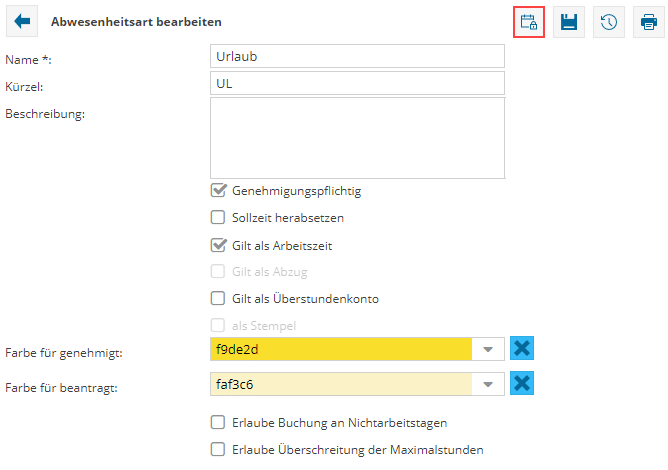668x470 pixels.
Task: Click the Name field containing Urlaub
Action: pos(356,57)
